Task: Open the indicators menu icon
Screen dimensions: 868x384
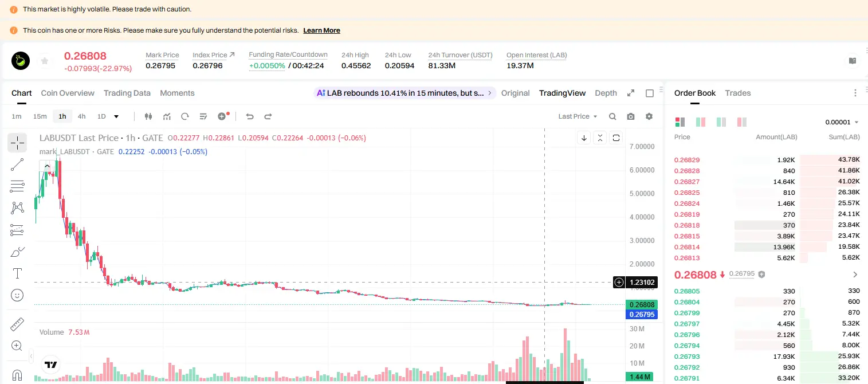Action: pyautogui.click(x=167, y=116)
